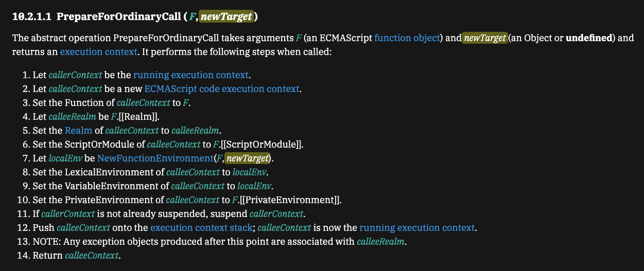The image size is (644, 271).
Task: Click highlighted newTarget in the section heading
Action: 227,17
